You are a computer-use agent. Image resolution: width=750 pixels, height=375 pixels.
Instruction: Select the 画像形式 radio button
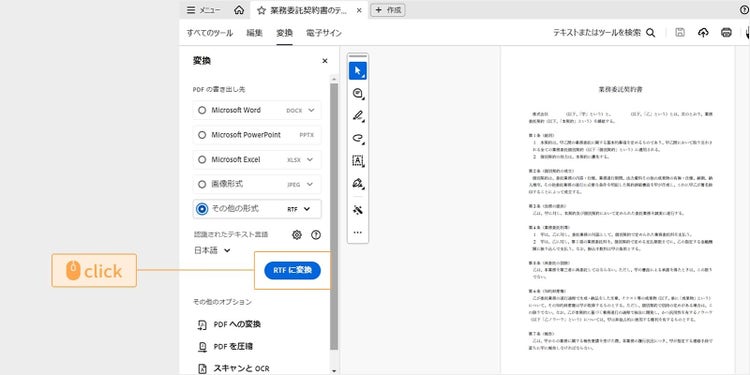click(202, 184)
